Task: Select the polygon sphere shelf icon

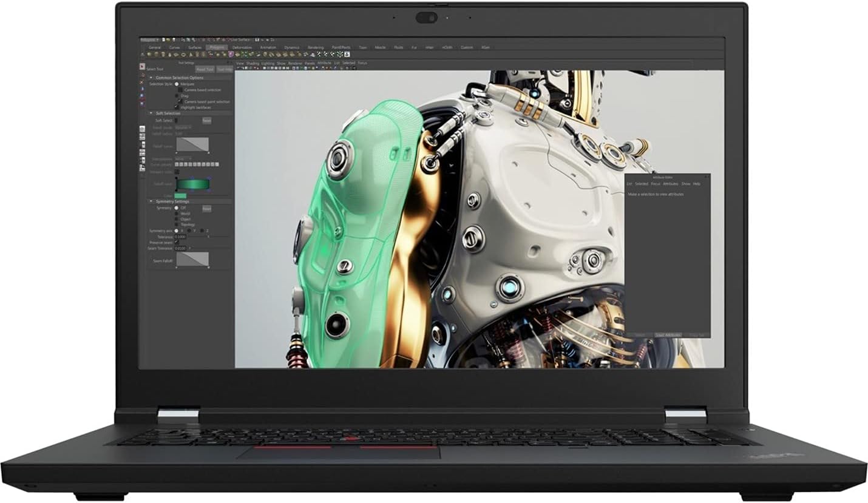Action: coord(150,53)
